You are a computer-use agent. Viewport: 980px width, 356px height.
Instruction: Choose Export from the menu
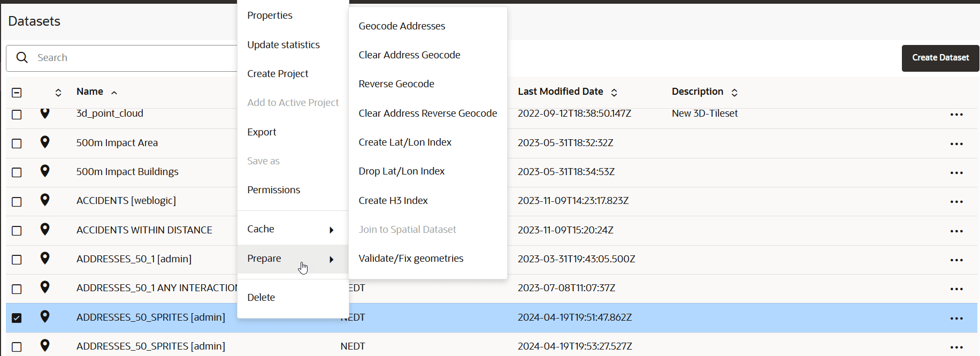click(262, 132)
